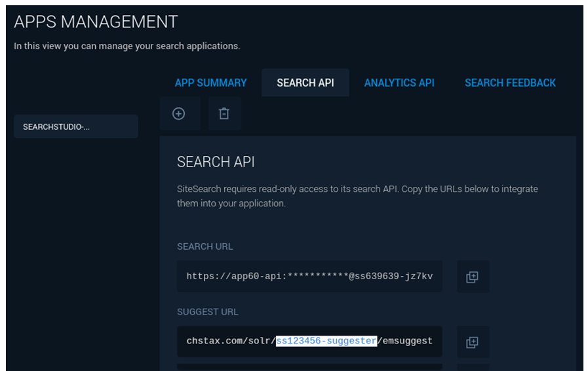
Task: Open the App Summary tab
Action: click(211, 83)
